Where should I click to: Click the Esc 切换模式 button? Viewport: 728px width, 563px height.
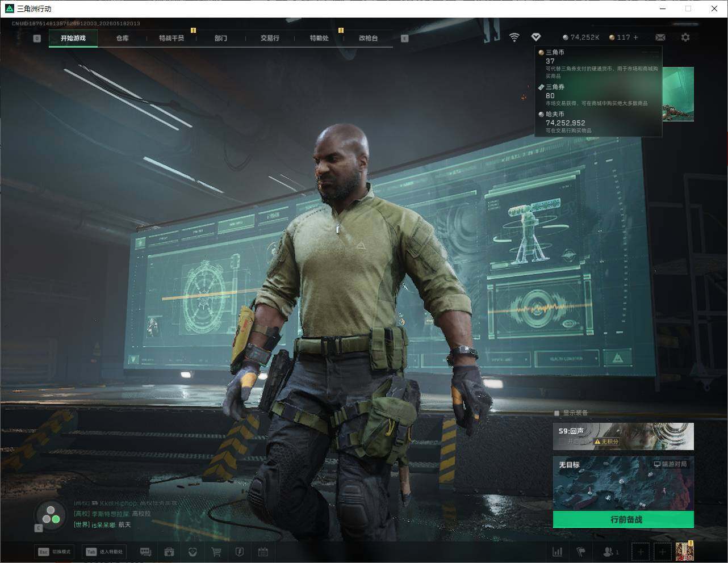coord(55,552)
